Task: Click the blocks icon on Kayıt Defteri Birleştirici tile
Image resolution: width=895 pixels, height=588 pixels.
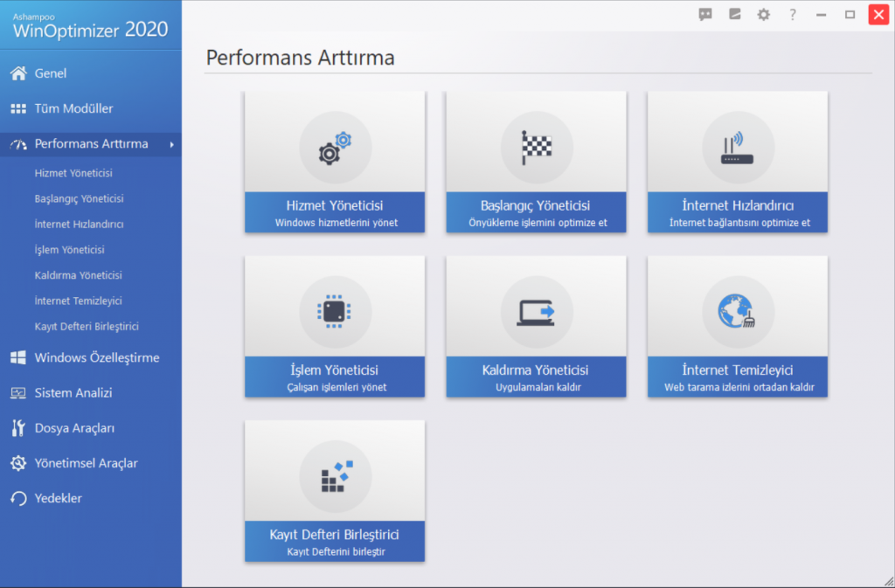Action: click(x=336, y=476)
